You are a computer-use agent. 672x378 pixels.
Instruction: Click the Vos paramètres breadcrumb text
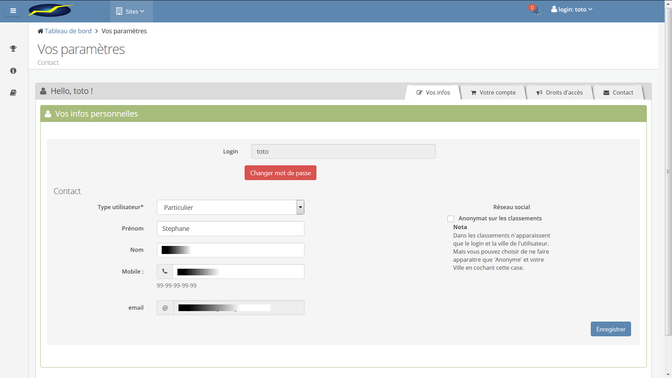124,31
